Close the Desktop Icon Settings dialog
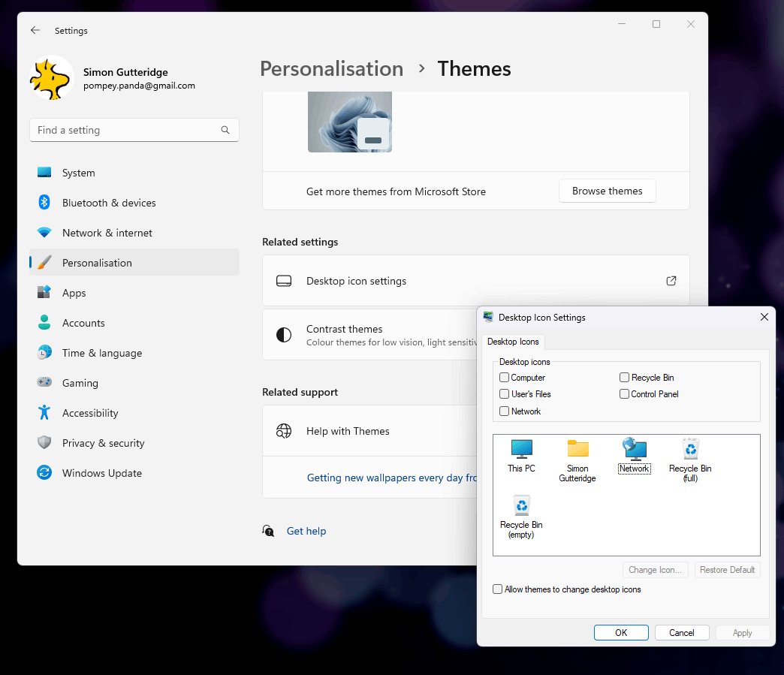The width and height of the screenshot is (784, 675). [x=764, y=317]
